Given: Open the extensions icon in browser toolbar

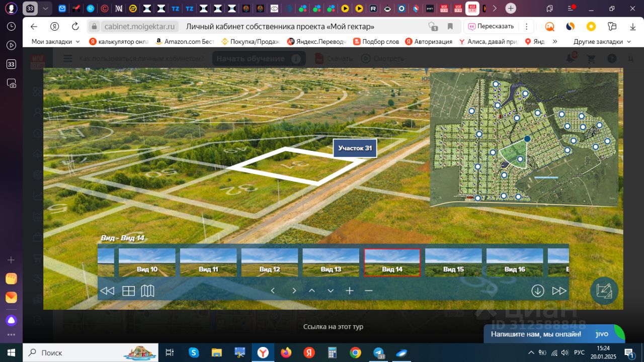Looking at the screenshot, I should (612, 27).
